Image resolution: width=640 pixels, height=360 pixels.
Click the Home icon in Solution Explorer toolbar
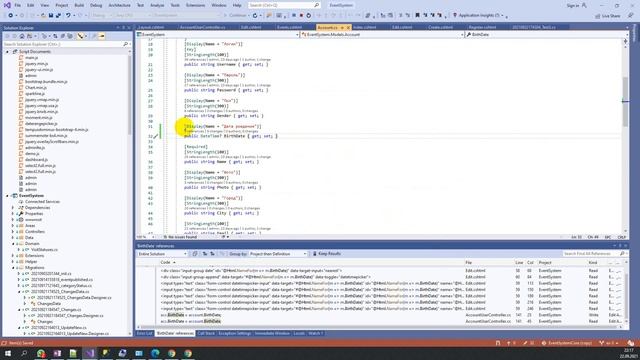(22, 36)
